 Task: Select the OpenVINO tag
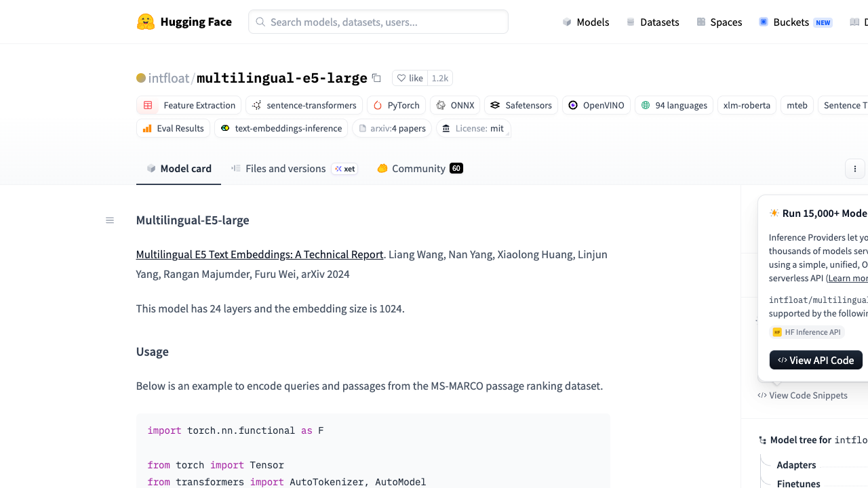click(596, 105)
